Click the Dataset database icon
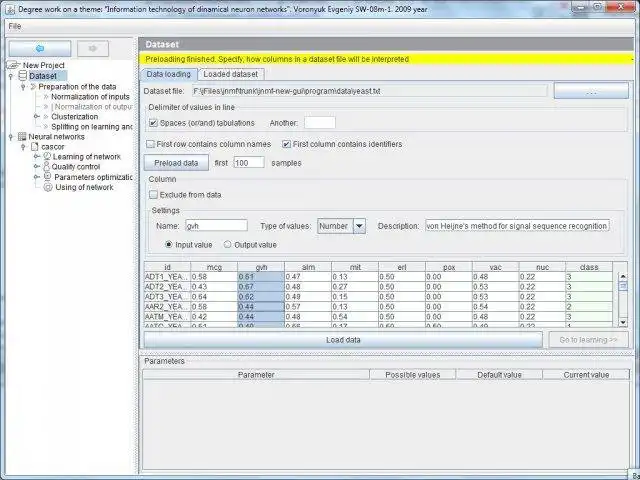 click(23, 76)
